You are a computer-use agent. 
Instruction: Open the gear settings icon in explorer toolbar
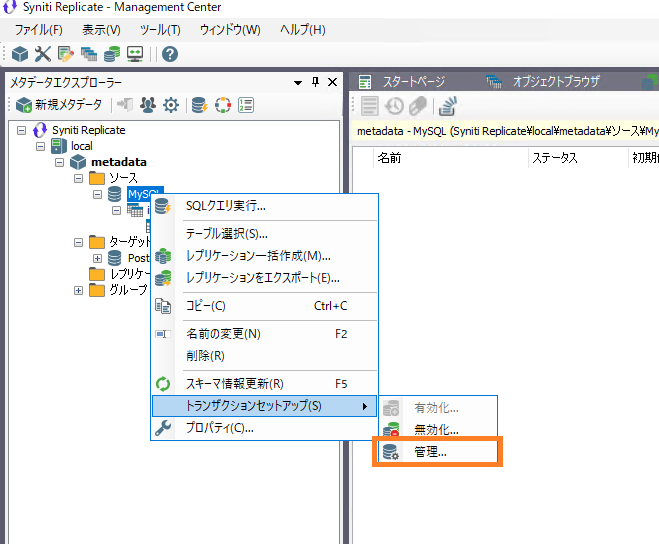[x=171, y=105]
